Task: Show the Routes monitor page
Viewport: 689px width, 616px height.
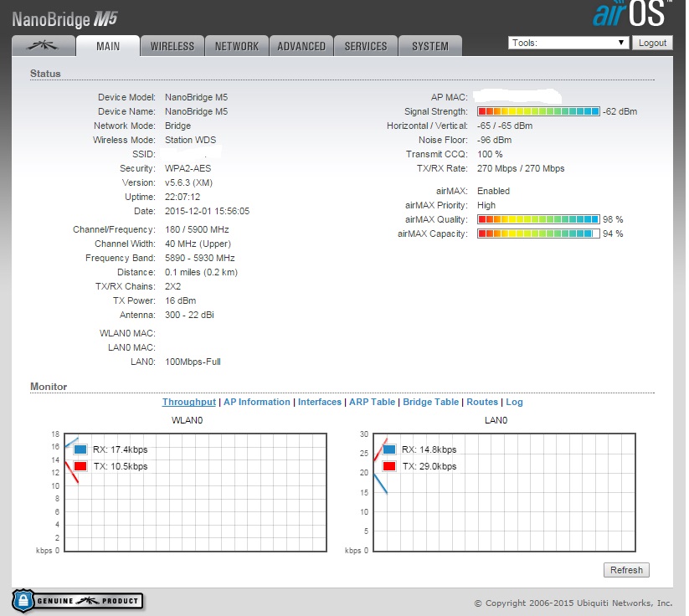Action: point(482,403)
